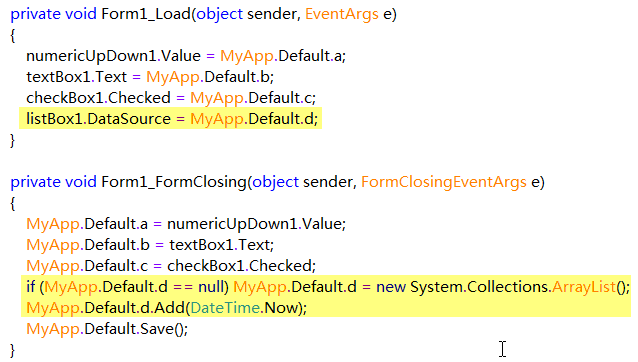The image size is (638, 362).
Task: Click MyApp.Default.c in FormClosing
Action: click(x=87, y=266)
